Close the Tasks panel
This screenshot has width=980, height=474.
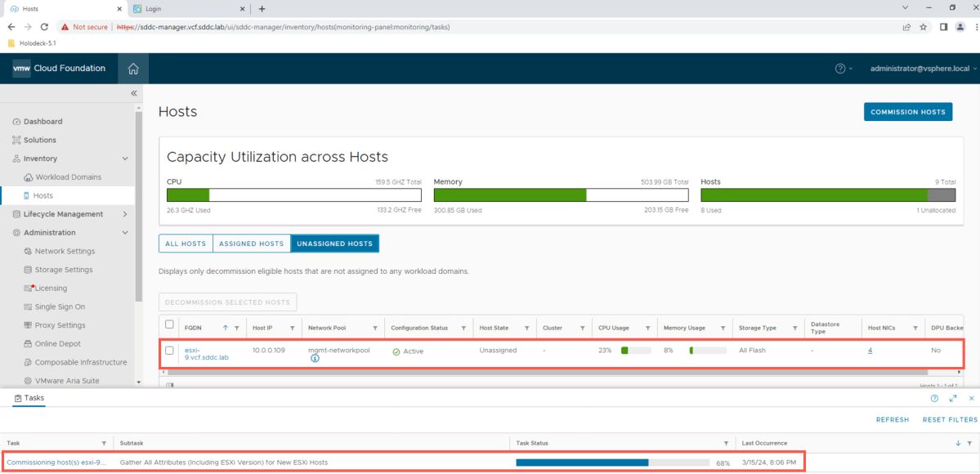point(971,398)
